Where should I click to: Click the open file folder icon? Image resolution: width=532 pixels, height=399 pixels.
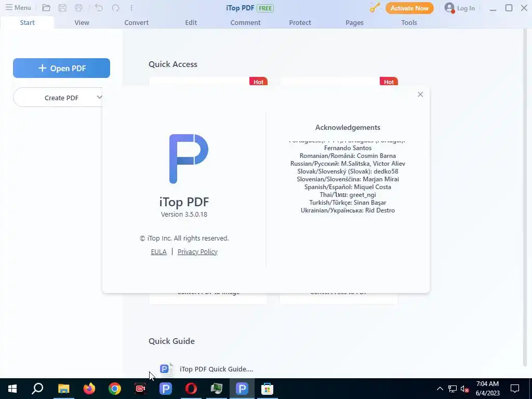[46, 7]
